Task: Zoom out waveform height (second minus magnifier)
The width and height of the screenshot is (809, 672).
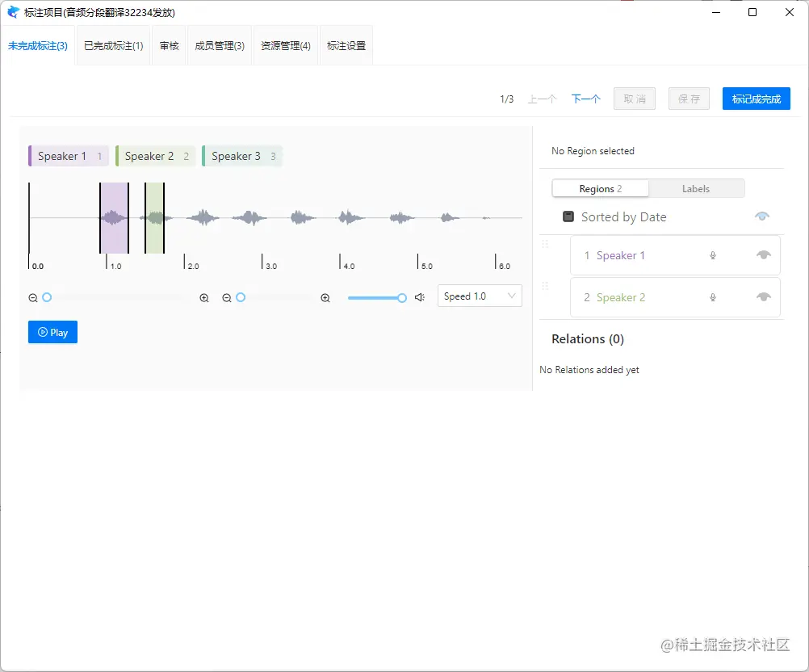Action: [x=227, y=298]
